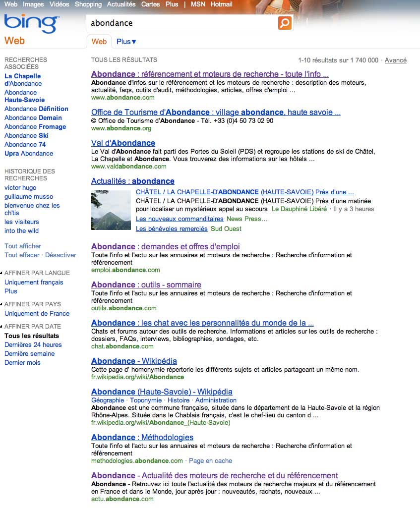
Task: Click the mountain news thumbnail image
Action: pos(111,210)
